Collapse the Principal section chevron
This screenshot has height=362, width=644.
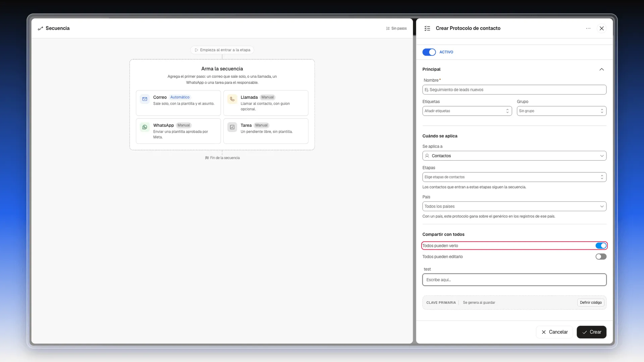[602, 69]
